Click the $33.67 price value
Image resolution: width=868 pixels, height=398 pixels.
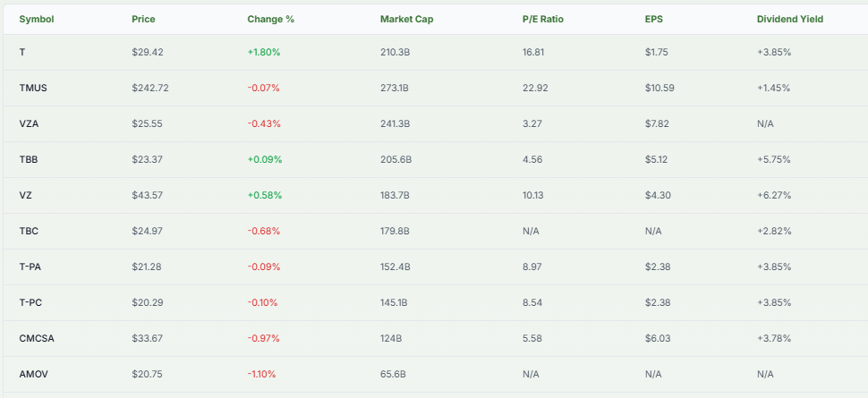click(148, 338)
